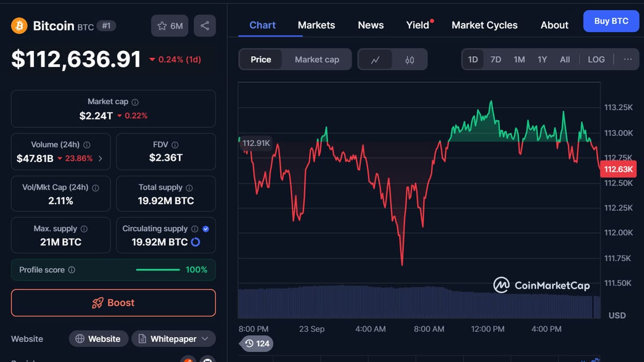Click the 2.11% Vol/Mkt Cap value

(x=61, y=201)
